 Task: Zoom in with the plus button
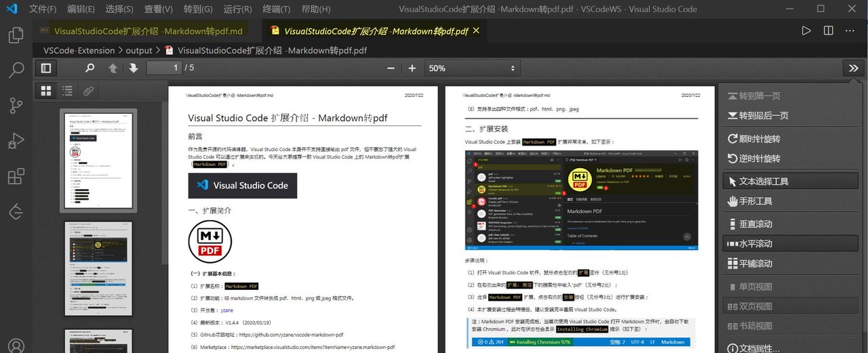[412, 68]
